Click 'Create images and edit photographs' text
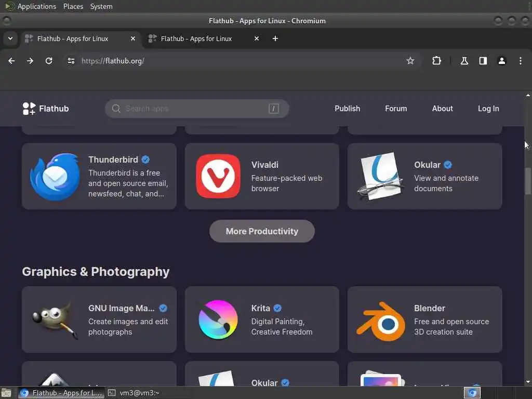 point(128,326)
